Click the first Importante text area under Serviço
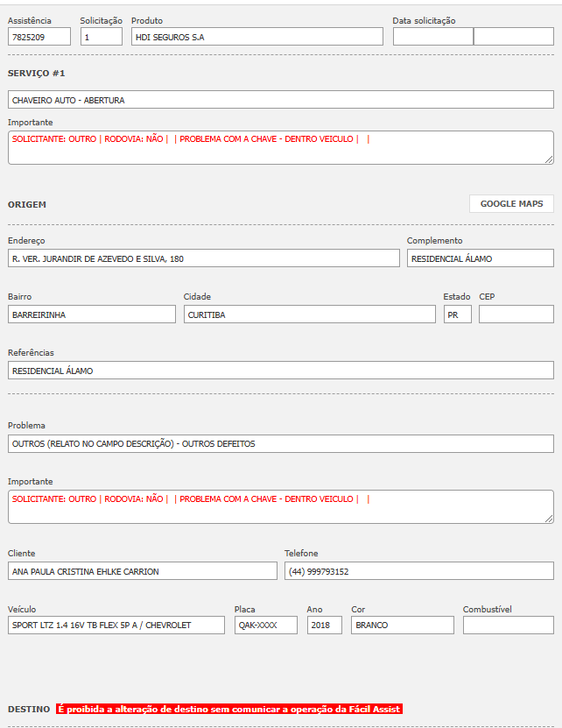This screenshot has height=728, width=562. coord(280,147)
